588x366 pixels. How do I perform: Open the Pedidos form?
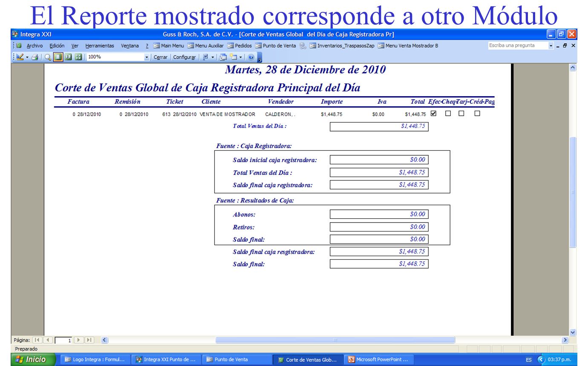click(x=240, y=46)
